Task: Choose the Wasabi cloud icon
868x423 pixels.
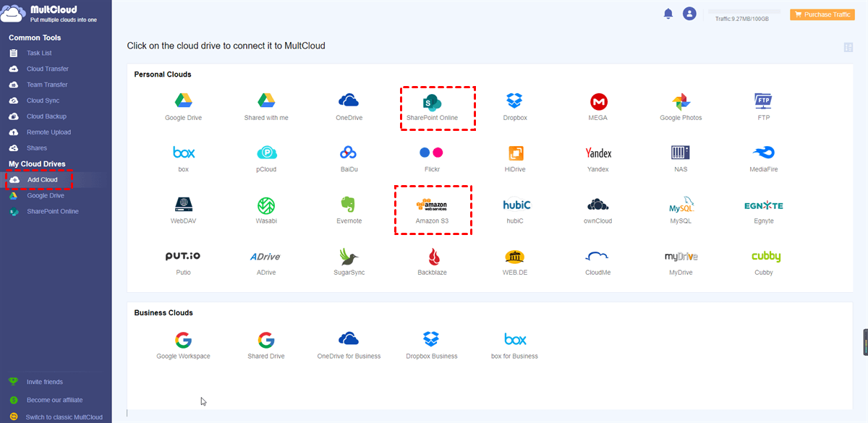Action: point(266,210)
